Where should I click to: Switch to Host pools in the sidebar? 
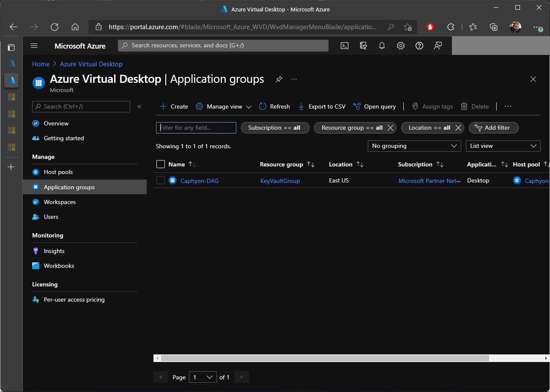tap(57, 172)
